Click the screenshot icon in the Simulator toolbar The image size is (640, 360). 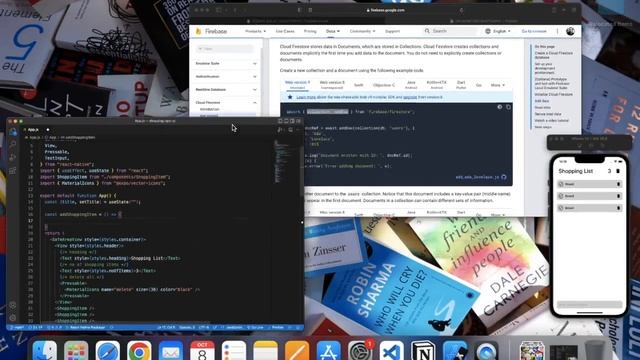(591, 145)
